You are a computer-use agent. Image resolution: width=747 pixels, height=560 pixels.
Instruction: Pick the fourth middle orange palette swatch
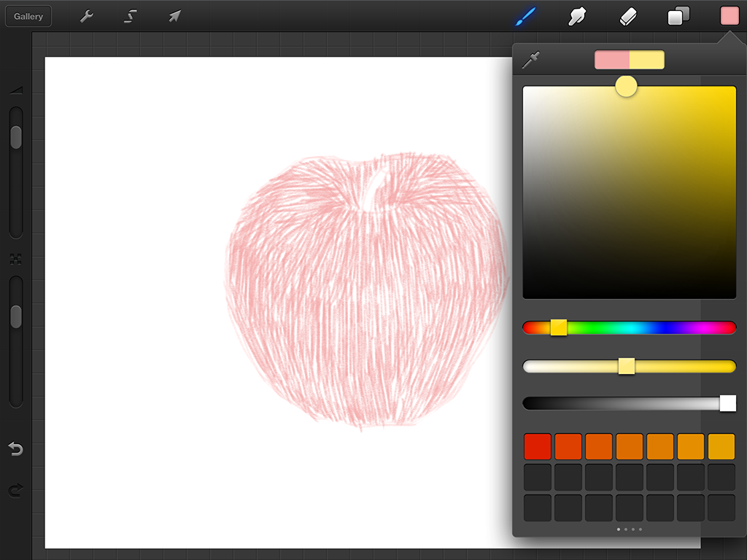point(630,446)
